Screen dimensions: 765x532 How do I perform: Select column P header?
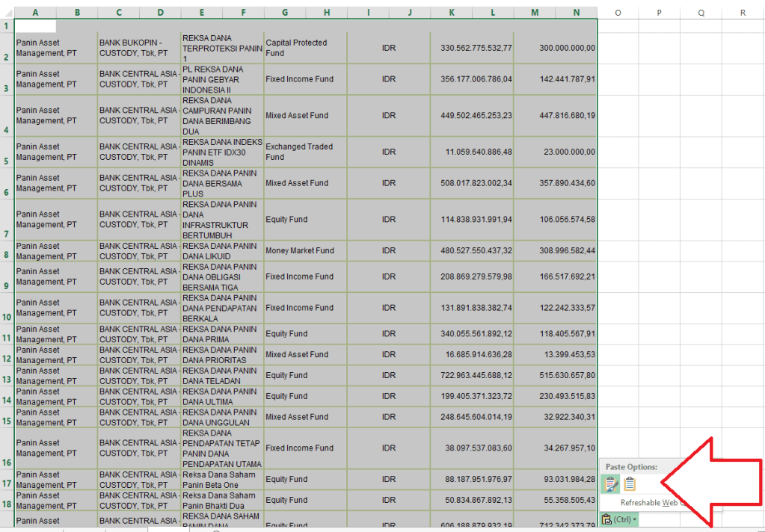click(x=660, y=13)
